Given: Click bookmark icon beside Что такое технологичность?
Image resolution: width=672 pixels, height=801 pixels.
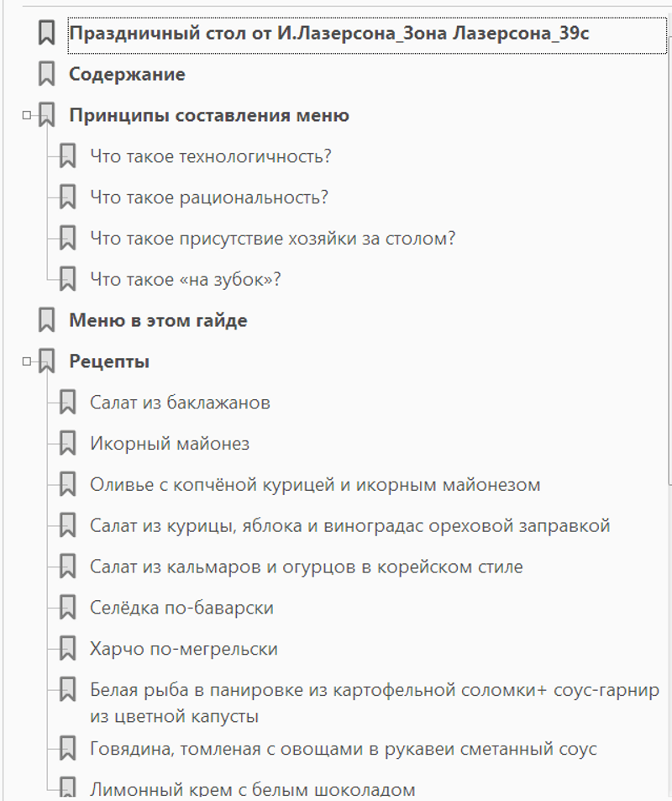Looking at the screenshot, I should [68, 156].
